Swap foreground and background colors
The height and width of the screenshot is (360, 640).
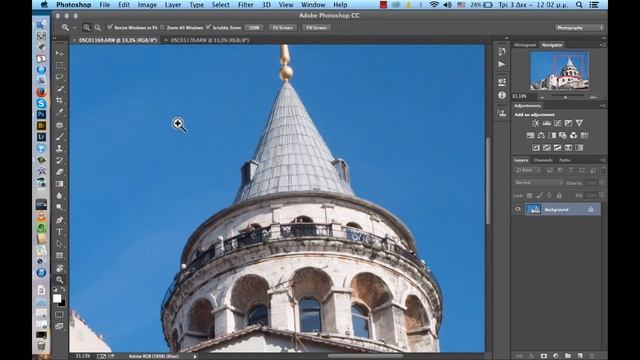click(x=63, y=289)
